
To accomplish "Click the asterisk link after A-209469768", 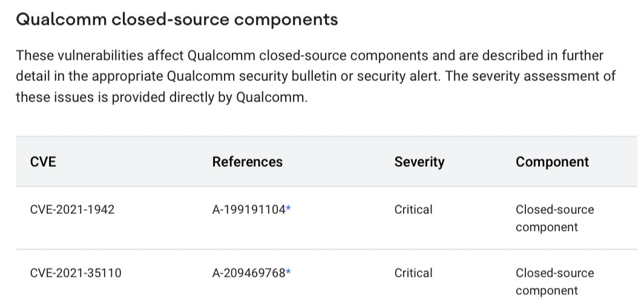I will pyautogui.click(x=289, y=272).
